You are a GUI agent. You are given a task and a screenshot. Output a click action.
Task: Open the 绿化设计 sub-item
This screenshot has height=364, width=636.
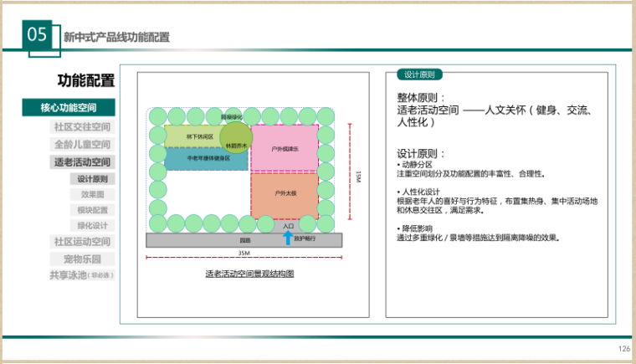(92, 226)
